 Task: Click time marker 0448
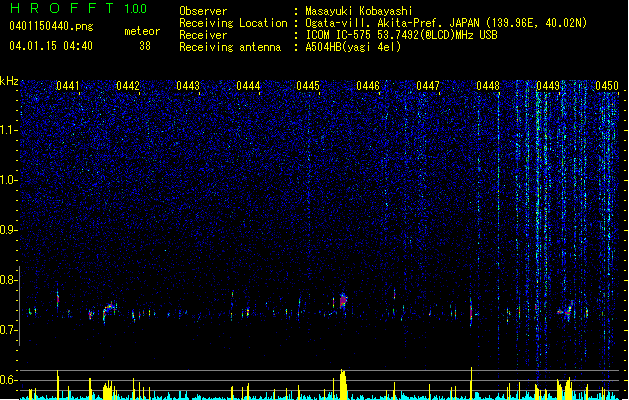point(488,86)
